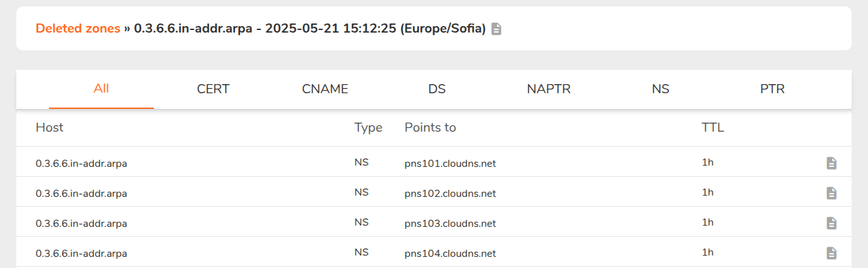Click document icon in pns101.cloudns.net row
Image resolution: width=868 pixels, height=268 pixels.
coord(831,163)
